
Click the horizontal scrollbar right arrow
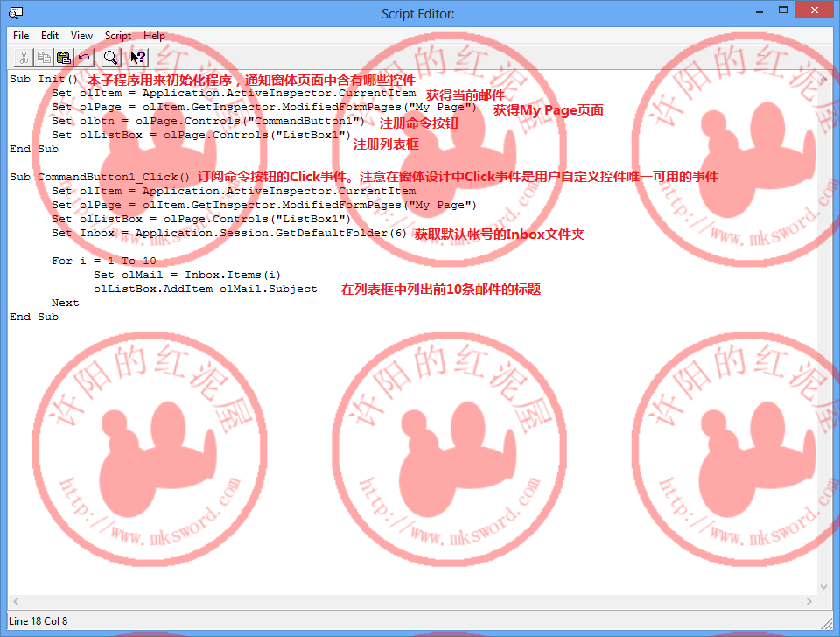pyautogui.click(x=808, y=602)
